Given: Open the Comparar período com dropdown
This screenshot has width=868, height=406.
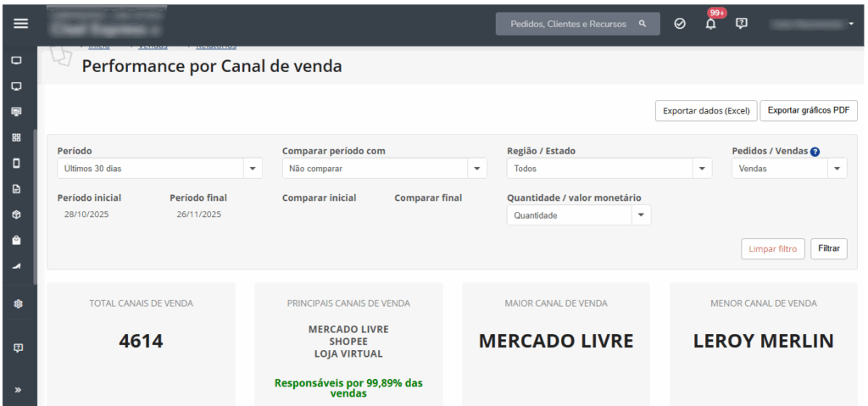Looking at the screenshot, I should 384,169.
